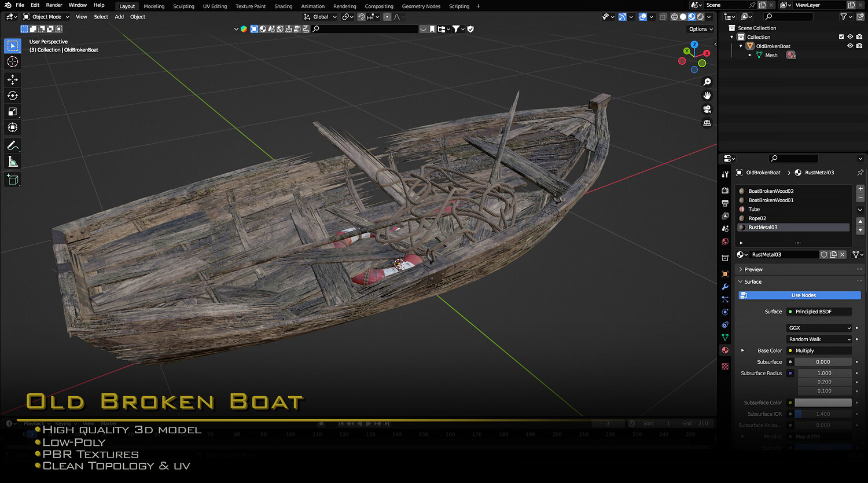Screen dimensions: 868x483
Task: Disable Collection in renders
Action: coord(859,37)
